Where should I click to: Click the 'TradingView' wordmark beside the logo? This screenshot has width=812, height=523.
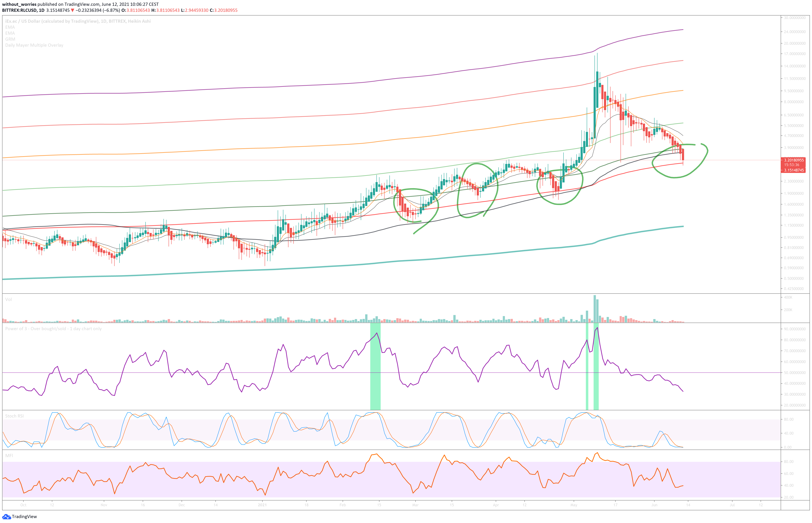(24, 516)
